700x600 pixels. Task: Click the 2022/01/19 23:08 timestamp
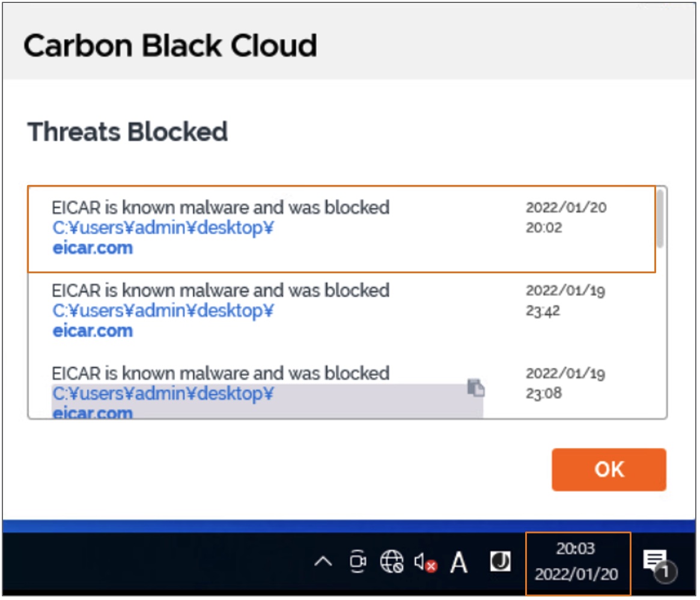click(565, 383)
